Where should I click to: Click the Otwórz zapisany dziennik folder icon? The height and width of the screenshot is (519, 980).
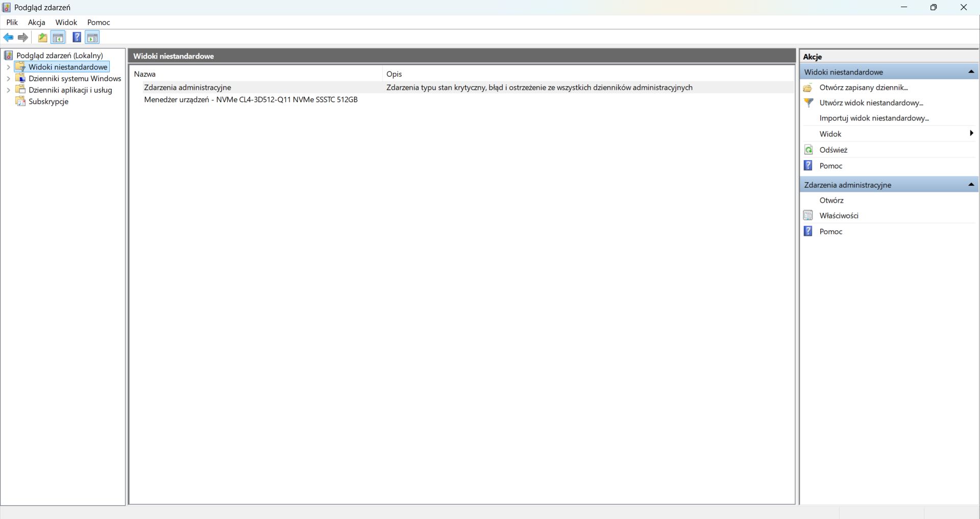[808, 88]
